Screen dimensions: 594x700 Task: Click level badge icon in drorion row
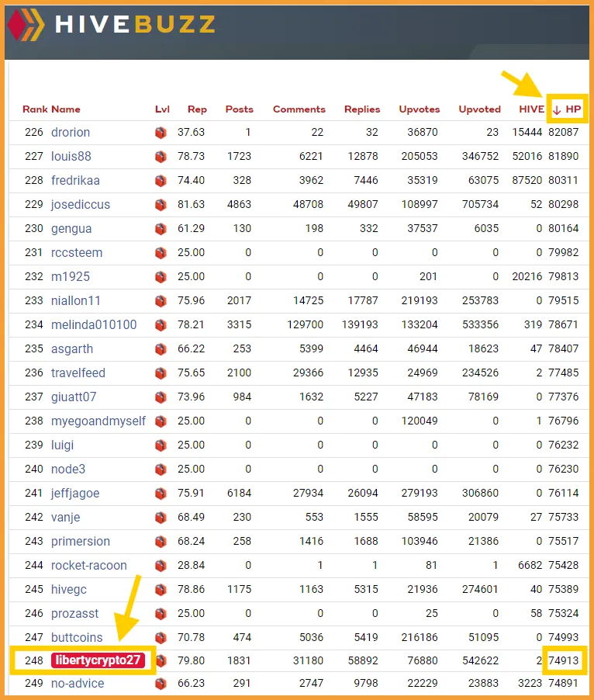161,133
